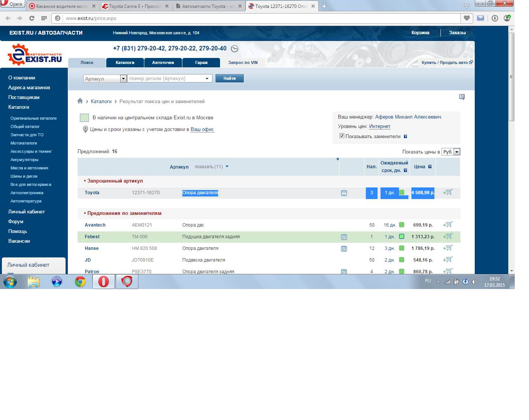Bookmark page with the heart icon
Image resolution: width=529 pixels, height=420 pixels.
tap(467, 18)
